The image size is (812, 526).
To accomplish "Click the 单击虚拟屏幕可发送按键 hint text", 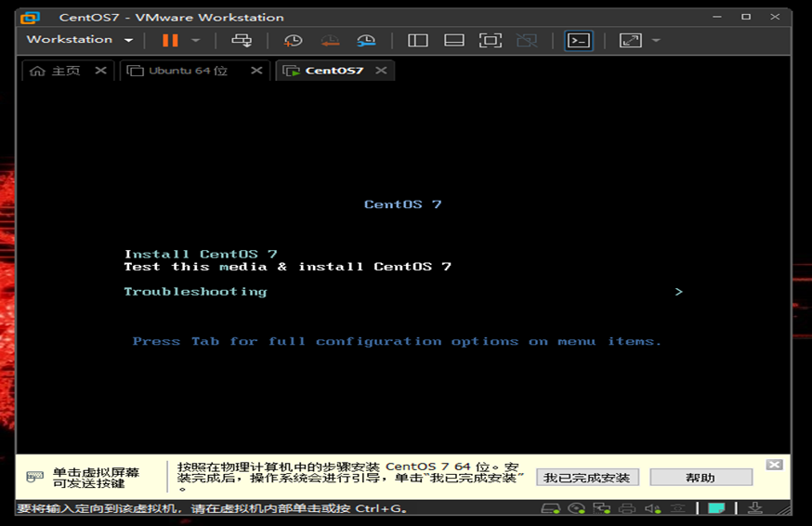I will [96, 478].
